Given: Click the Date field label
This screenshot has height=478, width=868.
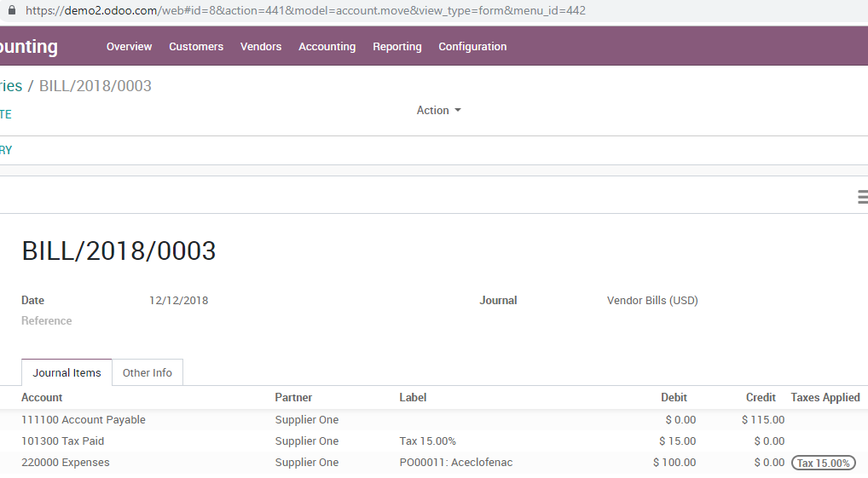Looking at the screenshot, I should (x=32, y=301).
